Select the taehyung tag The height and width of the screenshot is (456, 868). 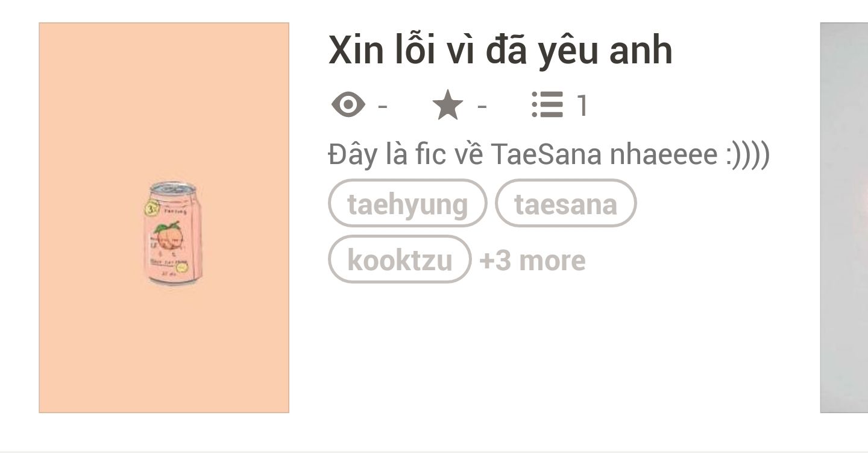407,203
